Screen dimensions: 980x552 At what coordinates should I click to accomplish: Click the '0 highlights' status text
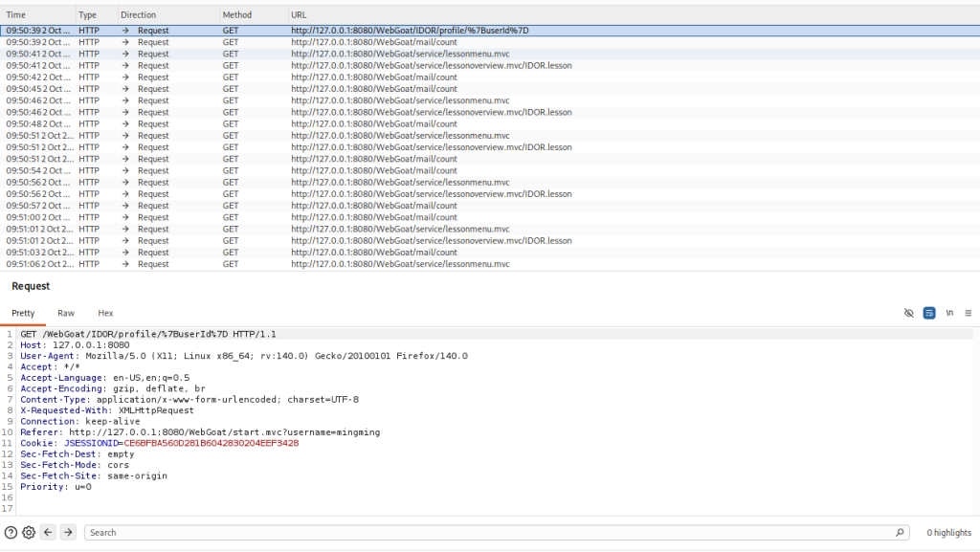click(948, 533)
